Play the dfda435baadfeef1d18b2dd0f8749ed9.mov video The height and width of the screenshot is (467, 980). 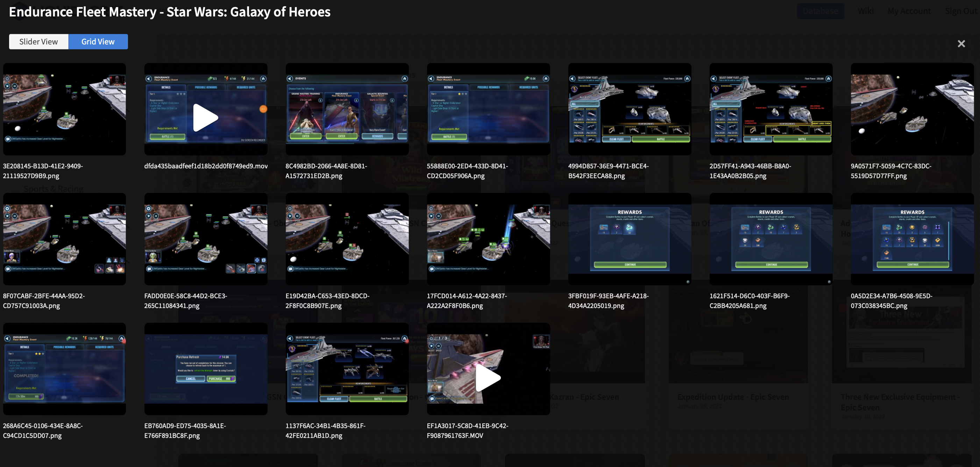point(205,118)
